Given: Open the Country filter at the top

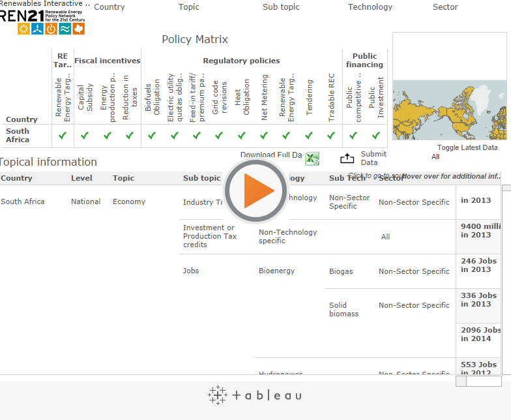Looking at the screenshot, I should pos(109,7).
